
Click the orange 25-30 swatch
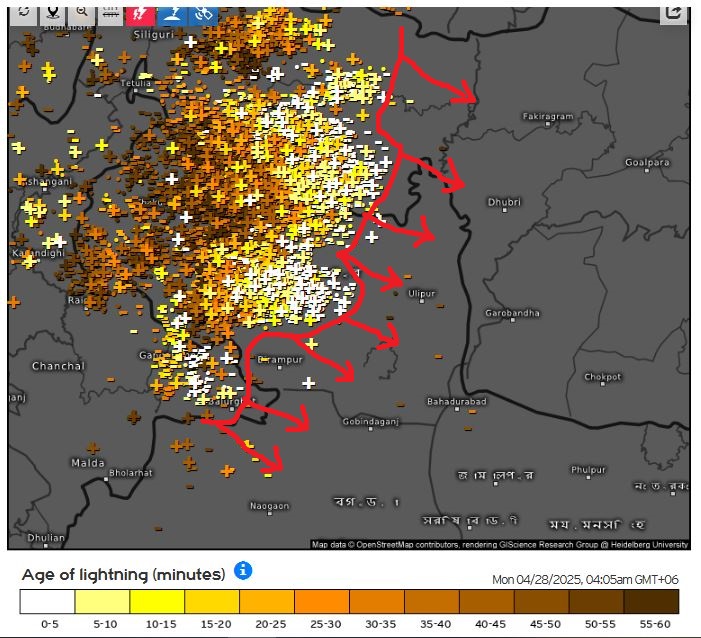click(322, 601)
